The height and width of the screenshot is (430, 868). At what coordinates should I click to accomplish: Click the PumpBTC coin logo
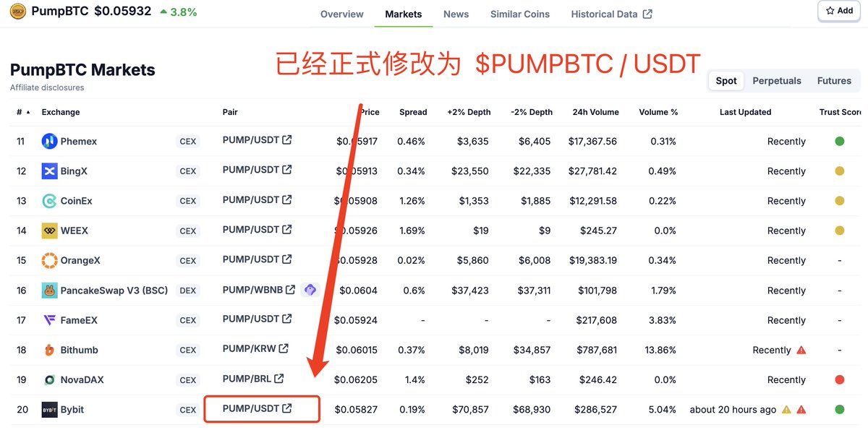click(18, 12)
